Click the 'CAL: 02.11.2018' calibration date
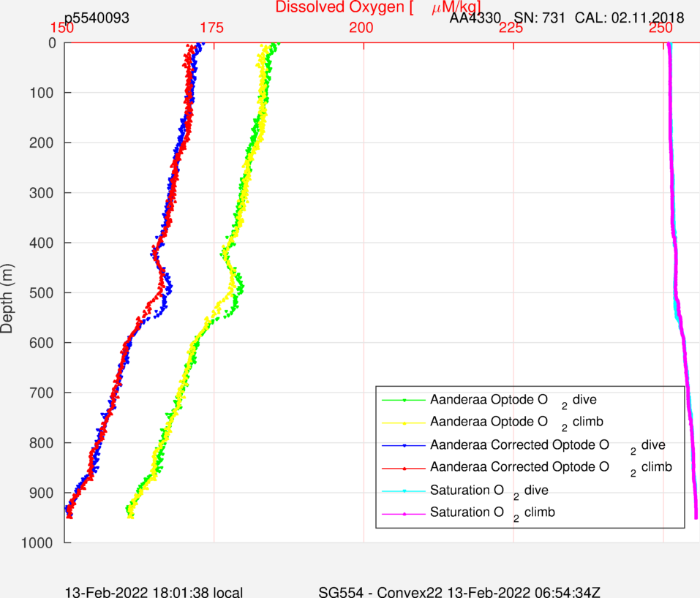This screenshot has height=598, width=700. coord(630,18)
